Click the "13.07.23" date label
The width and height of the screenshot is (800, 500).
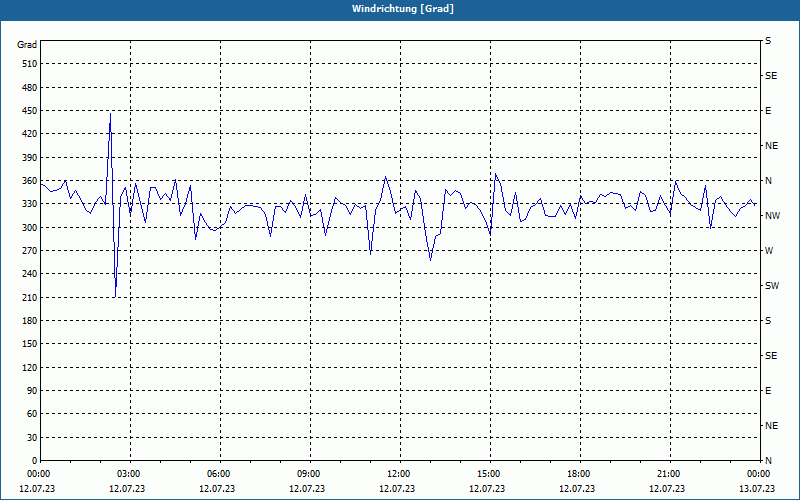[x=757, y=489]
